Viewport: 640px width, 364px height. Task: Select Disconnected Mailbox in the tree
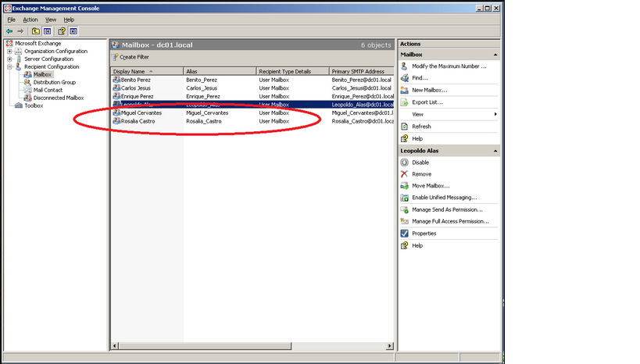pos(59,98)
